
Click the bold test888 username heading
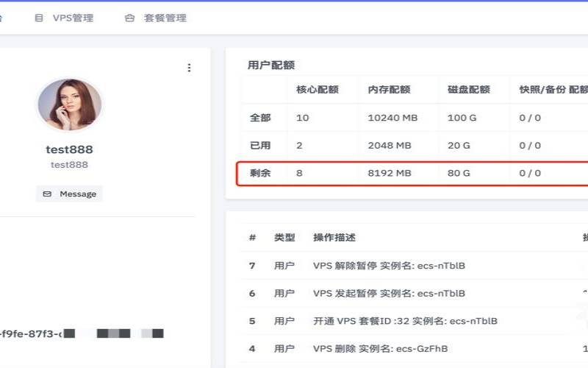pyautogui.click(x=69, y=149)
